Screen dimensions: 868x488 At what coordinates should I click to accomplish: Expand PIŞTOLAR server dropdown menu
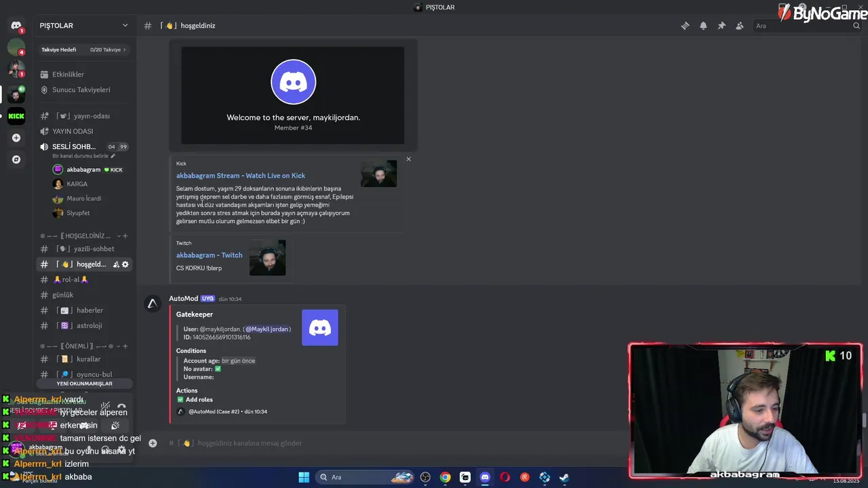click(125, 26)
